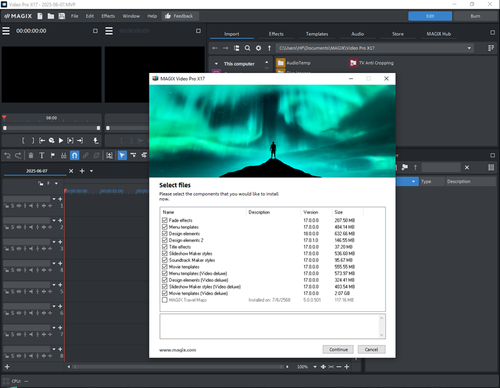Switch to the Templates tab
This screenshot has height=388, width=500.
317,34
